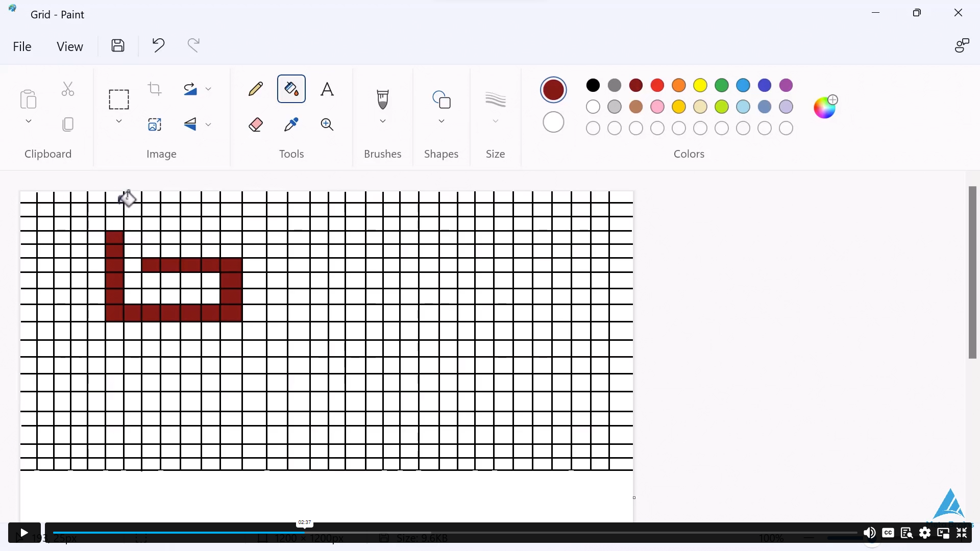Screen dimensions: 980x551
Task: Select the Color picker tool
Action: click(x=291, y=124)
